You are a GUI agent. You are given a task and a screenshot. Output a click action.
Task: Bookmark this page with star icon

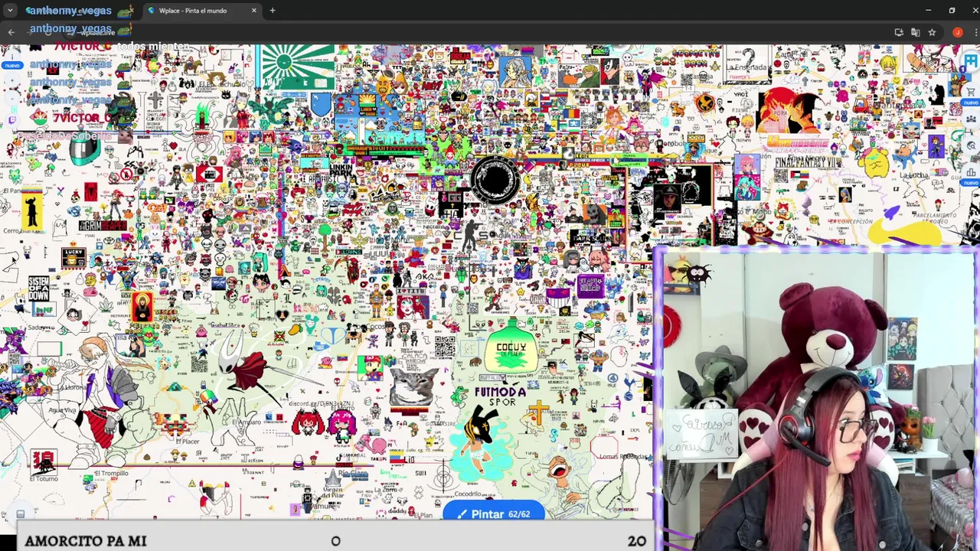point(932,32)
